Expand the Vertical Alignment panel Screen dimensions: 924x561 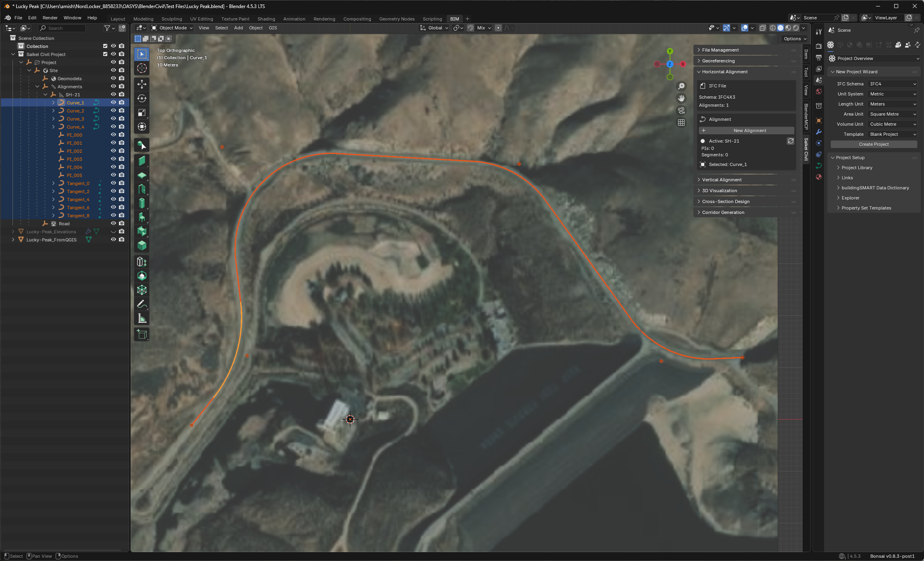722,180
